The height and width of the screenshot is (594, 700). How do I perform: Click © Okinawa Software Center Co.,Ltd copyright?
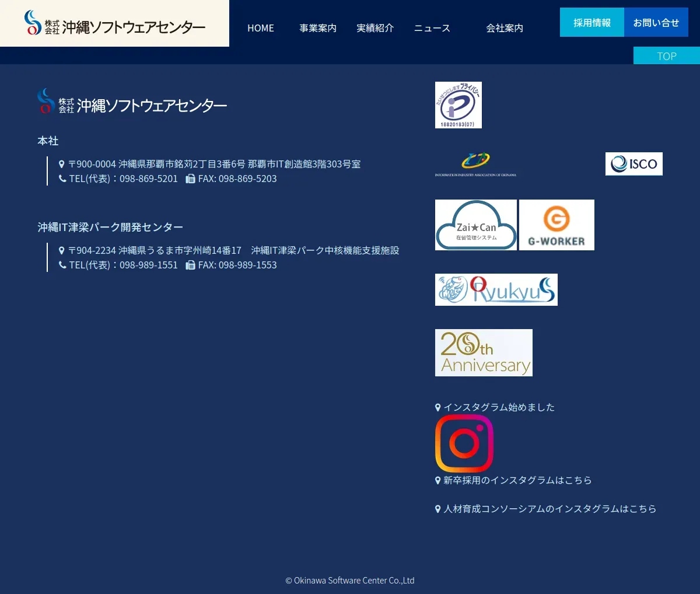pos(350,581)
